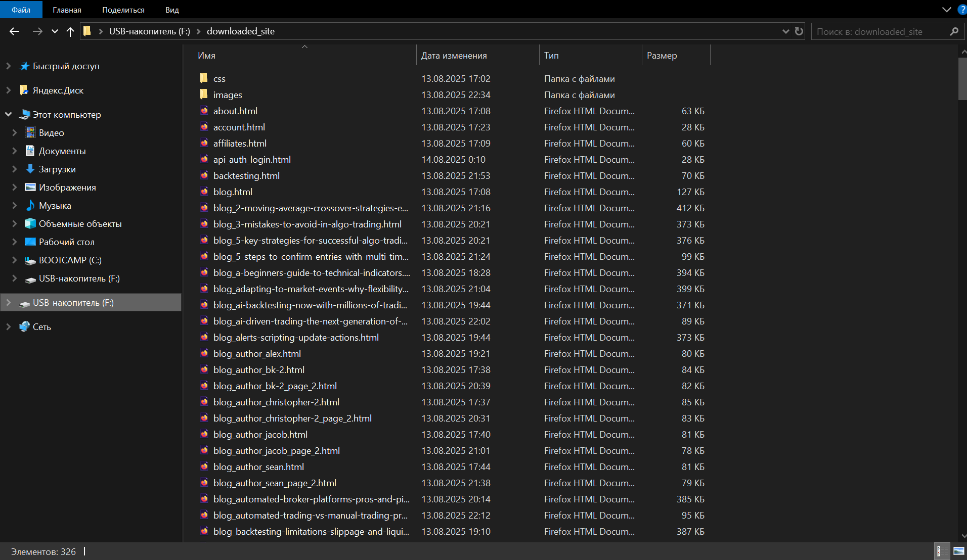Image resolution: width=967 pixels, height=560 pixels.
Task: Open address bar history dropdown
Action: click(x=785, y=31)
